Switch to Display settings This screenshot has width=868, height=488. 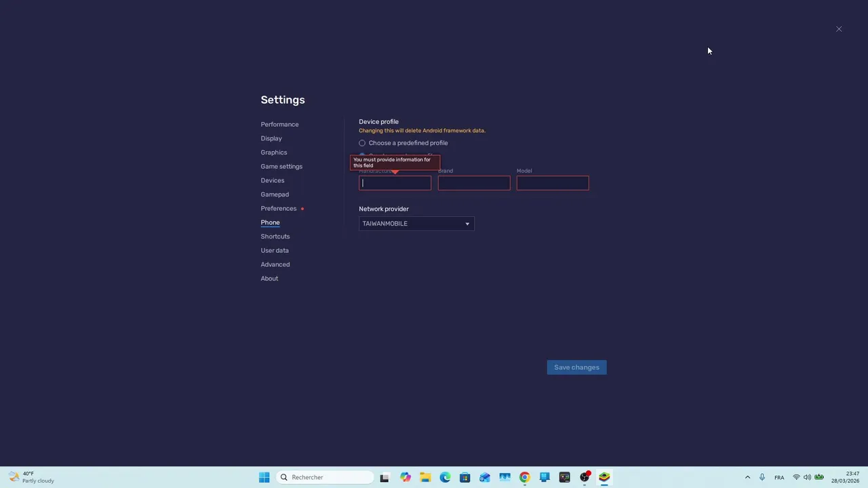coord(271,138)
